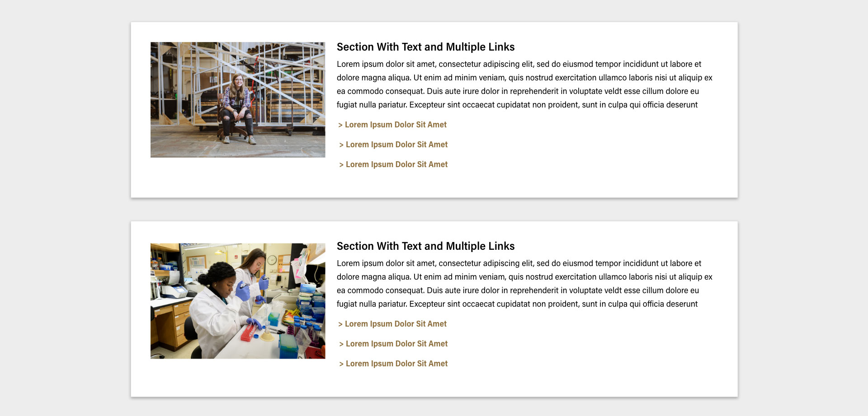868x416 pixels.
Task: Follow the last Lorem Ipsum link in the lab card
Action: coord(396,364)
